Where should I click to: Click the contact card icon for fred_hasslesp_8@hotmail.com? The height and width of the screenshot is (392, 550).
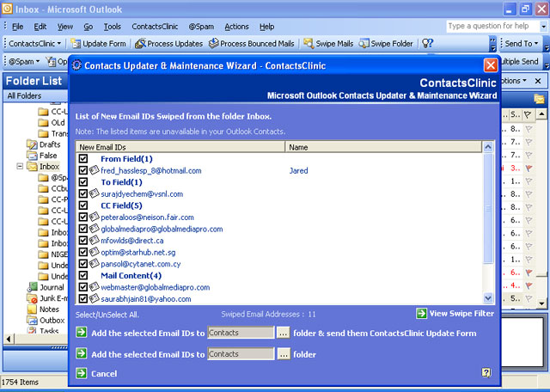coord(94,170)
